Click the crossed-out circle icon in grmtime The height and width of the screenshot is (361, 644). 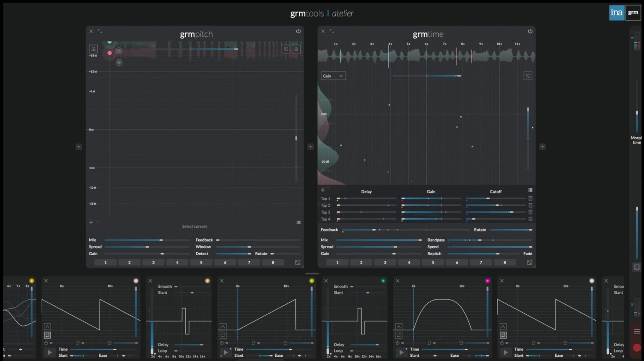pos(528,76)
